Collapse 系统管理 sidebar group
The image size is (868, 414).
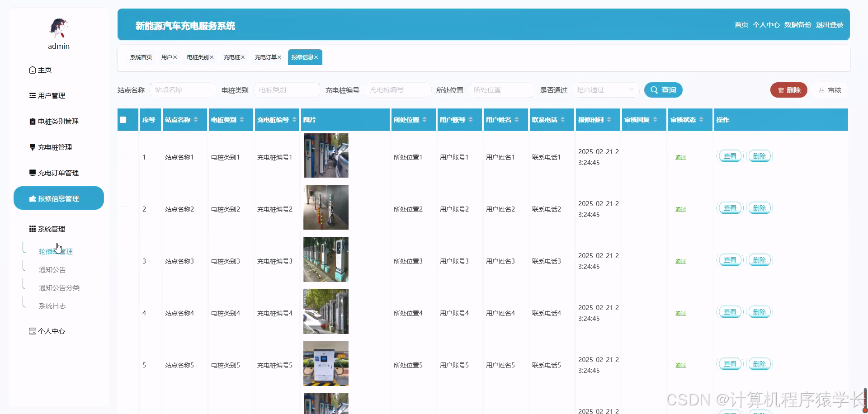click(47, 229)
